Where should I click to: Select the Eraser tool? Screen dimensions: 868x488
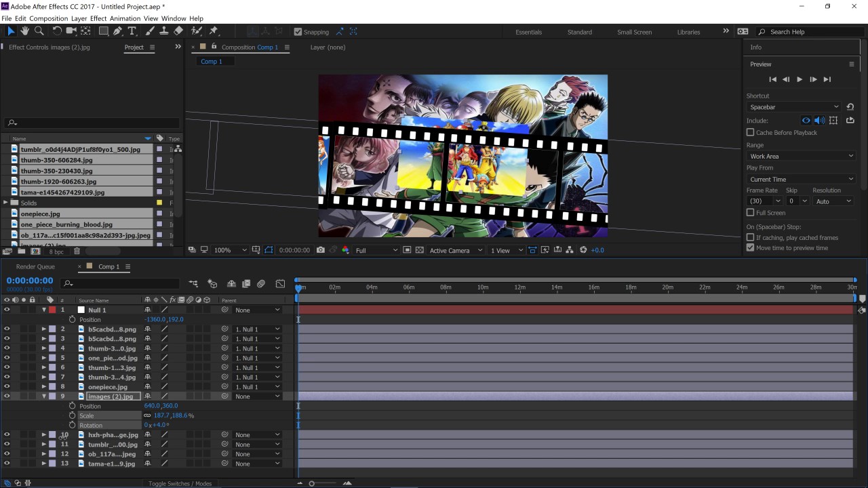click(x=178, y=31)
